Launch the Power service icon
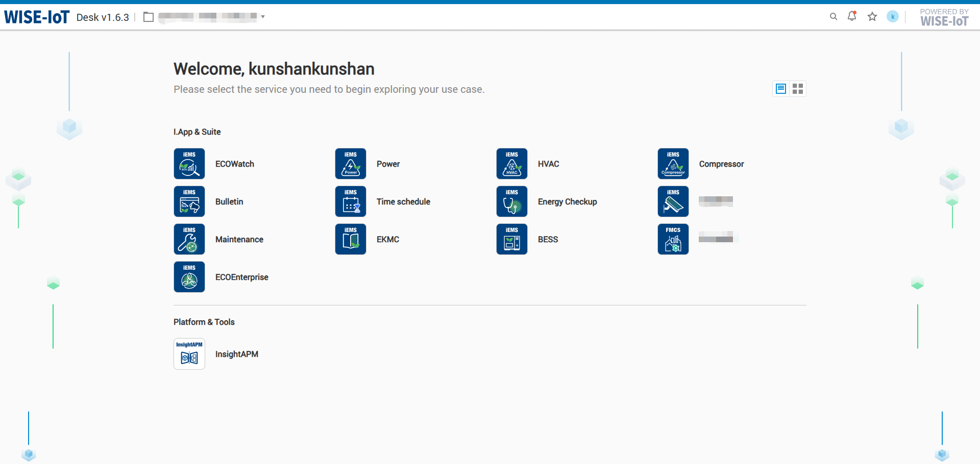The height and width of the screenshot is (464, 980). coord(350,164)
